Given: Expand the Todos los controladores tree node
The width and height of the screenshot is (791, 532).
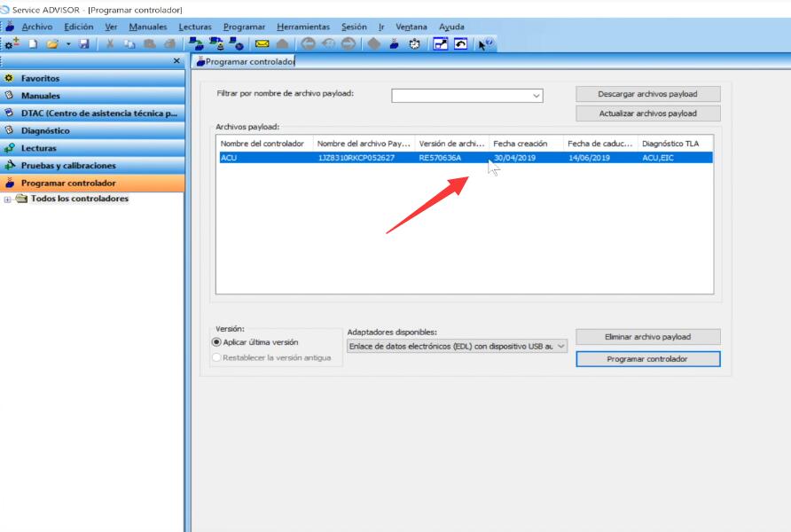Looking at the screenshot, I should (7, 199).
